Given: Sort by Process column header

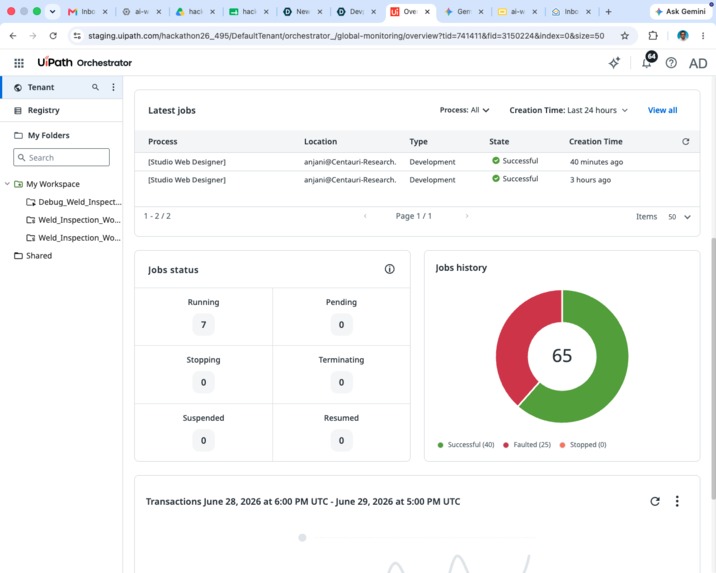Looking at the screenshot, I should pos(163,142).
